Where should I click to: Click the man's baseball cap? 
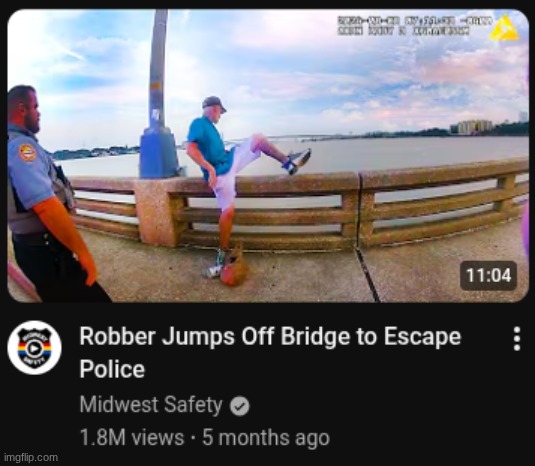(x=214, y=103)
